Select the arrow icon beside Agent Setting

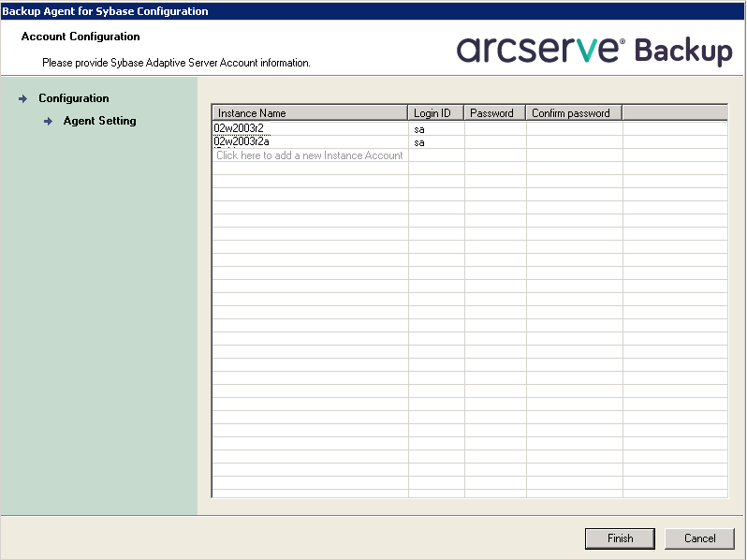click(48, 122)
